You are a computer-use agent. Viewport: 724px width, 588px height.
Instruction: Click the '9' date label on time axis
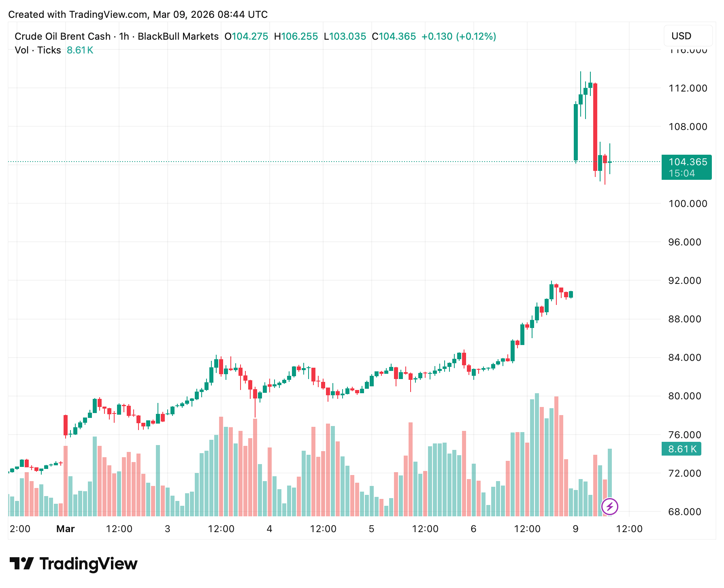pyautogui.click(x=575, y=529)
